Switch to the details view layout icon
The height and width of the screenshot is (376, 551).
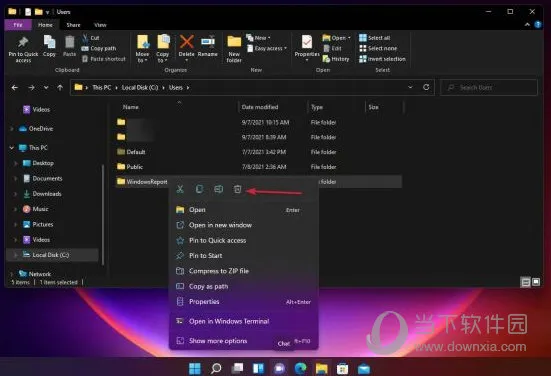[x=525, y=282]
